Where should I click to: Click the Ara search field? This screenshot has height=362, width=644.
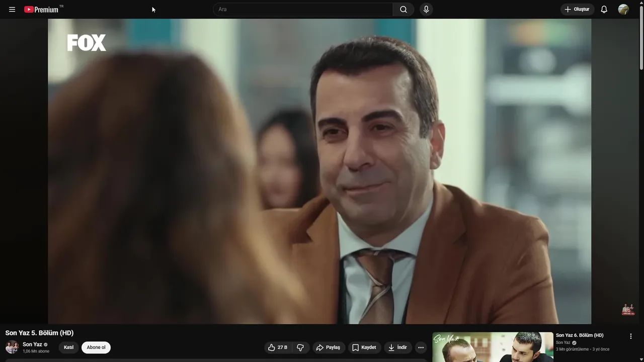pyautogui.click(x=303, y=10)
